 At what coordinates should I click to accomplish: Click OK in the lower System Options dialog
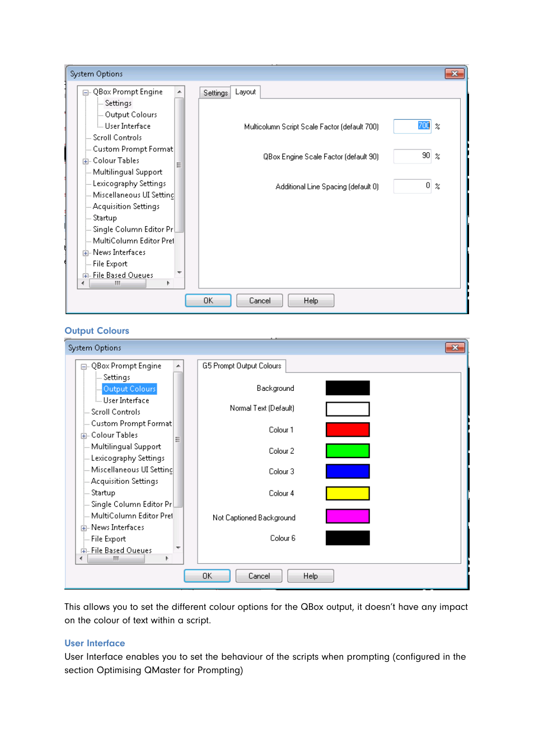[207, 576]
